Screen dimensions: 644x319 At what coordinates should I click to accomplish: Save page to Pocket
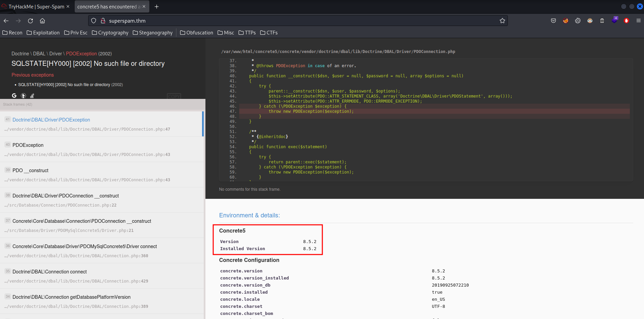pyautogui.click(x=553, y=21)
